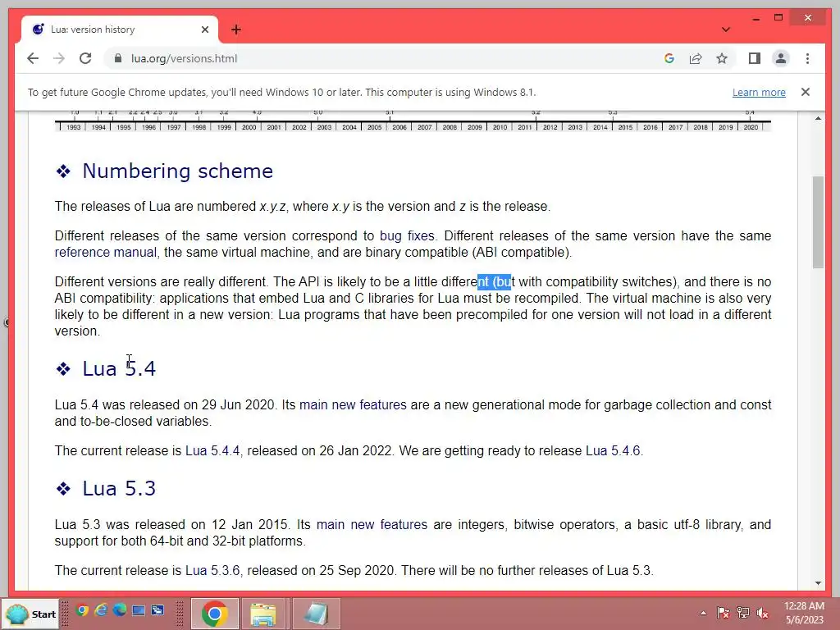
Task: Launch the Chrome quick launch icon beside Start
Action: click(x=83, y=610)
